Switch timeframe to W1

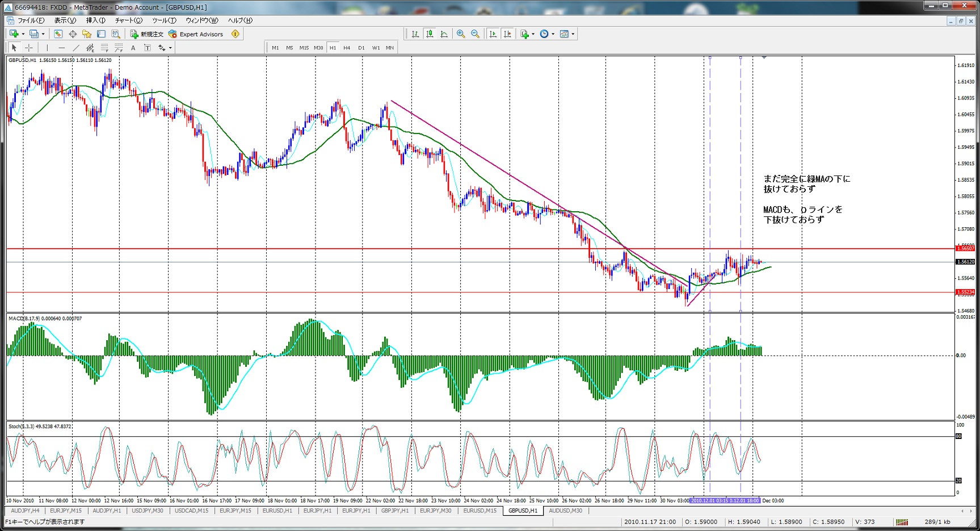pos(376,48)
